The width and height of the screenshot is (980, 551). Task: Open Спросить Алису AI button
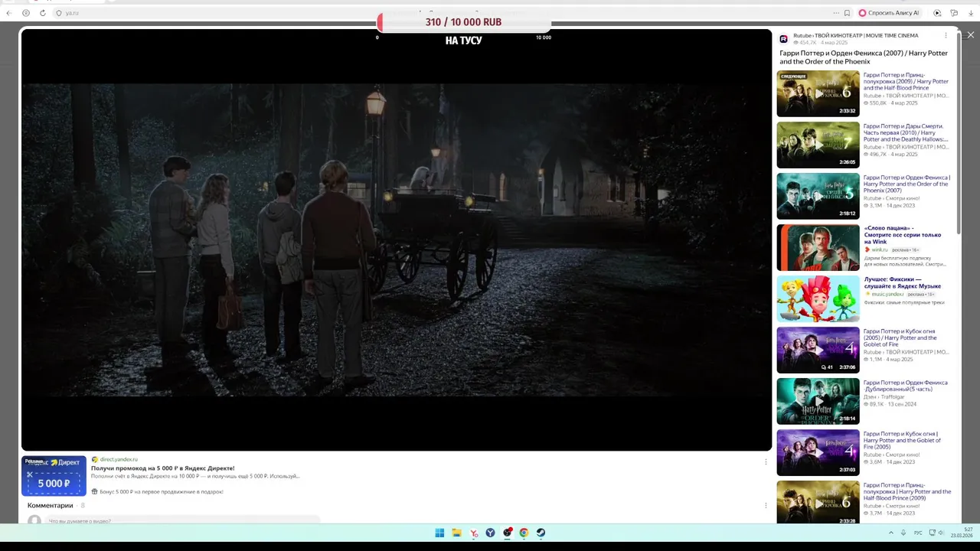click(888, 13)
